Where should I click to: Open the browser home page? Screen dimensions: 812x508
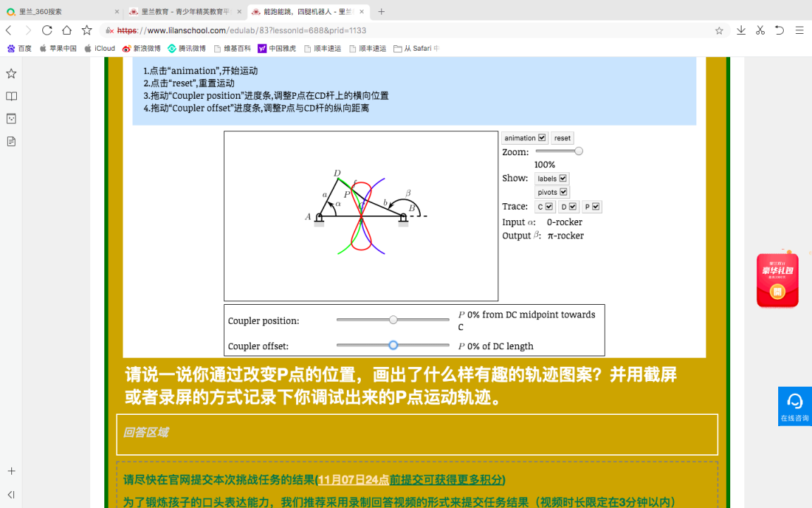pos(67,30)
